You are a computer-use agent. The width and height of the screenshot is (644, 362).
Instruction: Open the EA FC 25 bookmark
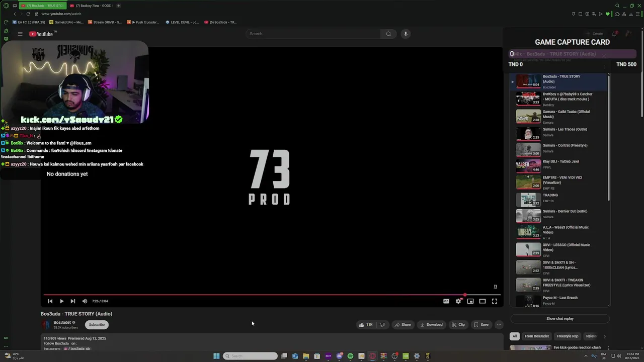(29, 22)
